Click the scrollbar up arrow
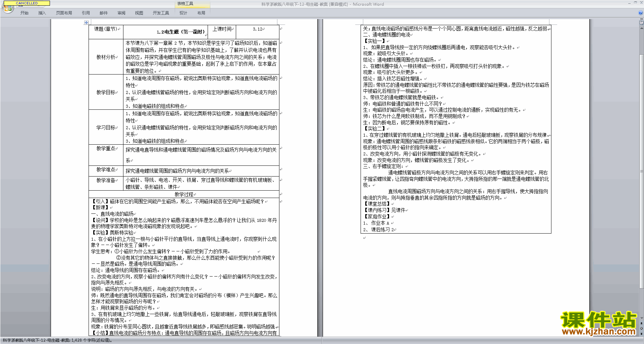The width and height of the screenshot is (644, 344). (x=642, y=28)
